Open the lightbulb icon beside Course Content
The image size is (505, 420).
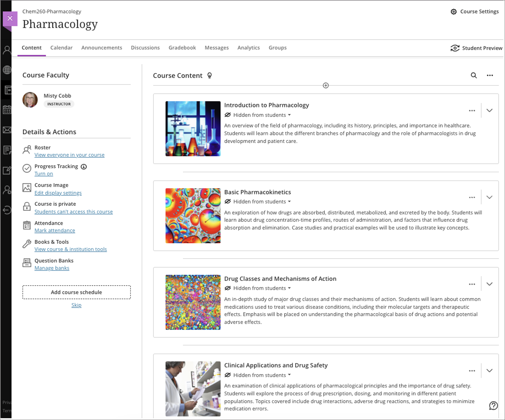[x=209, y=75]
